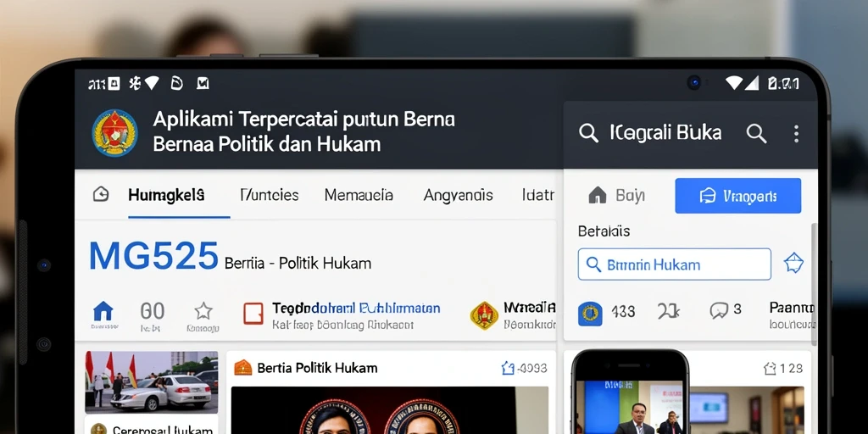Tap the orange icon beside 'Bertia Politik Hukam' card
Image resolution: width=868 pixels, height=434 pixels.
tap(243, 368)
